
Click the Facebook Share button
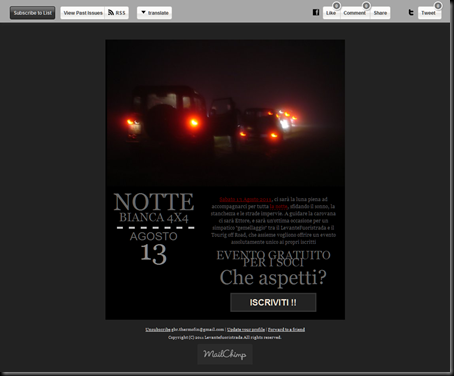point(380,13)
